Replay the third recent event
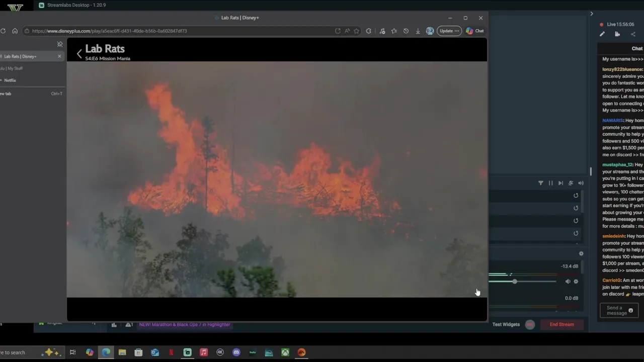Viewport: 644px width, 362px height. pyautogui.click(x=576, y=221)
